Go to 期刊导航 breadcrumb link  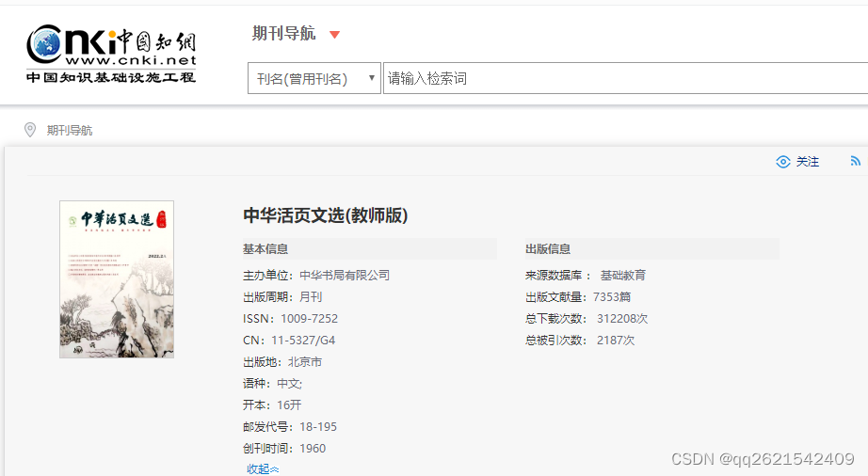(x=70, y=131)
